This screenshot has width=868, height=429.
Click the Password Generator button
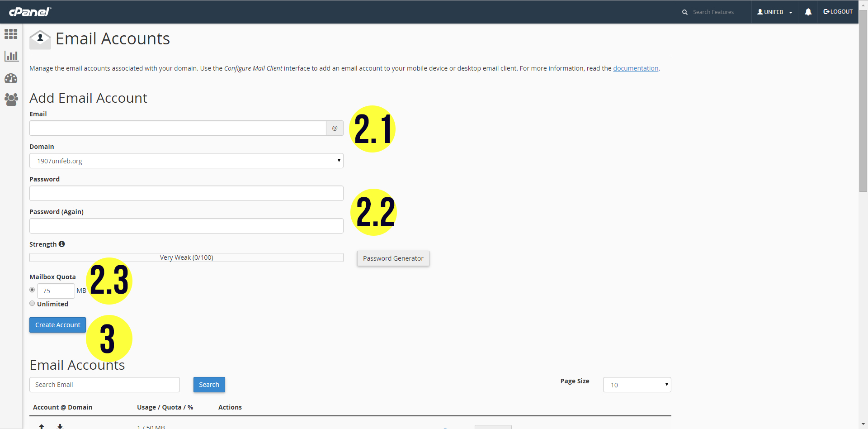393,258
